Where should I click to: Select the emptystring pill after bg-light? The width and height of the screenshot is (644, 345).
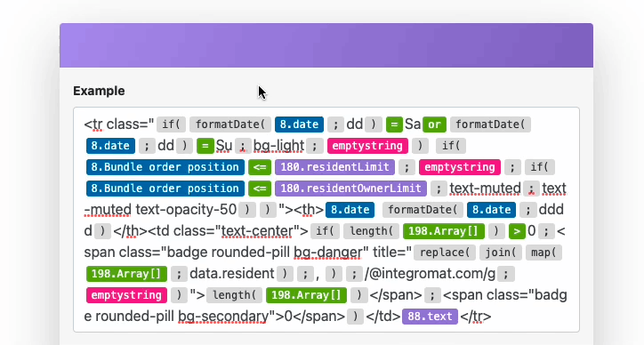point(367,146)
